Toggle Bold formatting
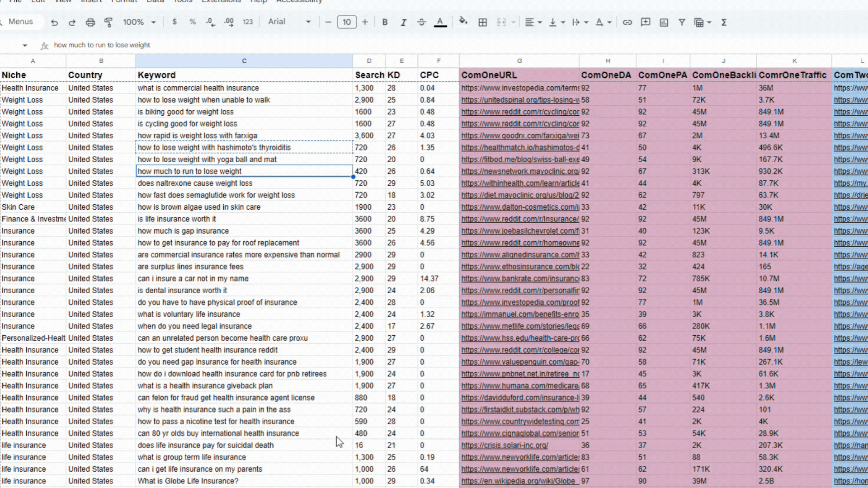Viewport: 868px width, 488px height. click(x=385, y=22)
